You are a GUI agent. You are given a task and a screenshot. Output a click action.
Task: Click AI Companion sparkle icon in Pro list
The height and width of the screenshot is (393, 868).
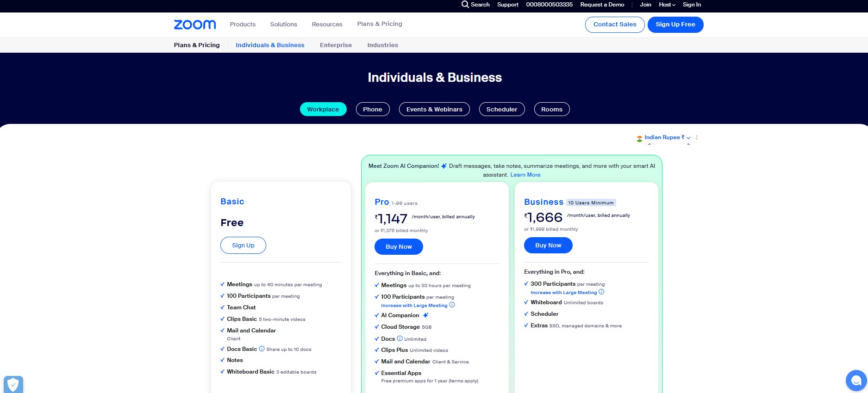tap(425, 315)
